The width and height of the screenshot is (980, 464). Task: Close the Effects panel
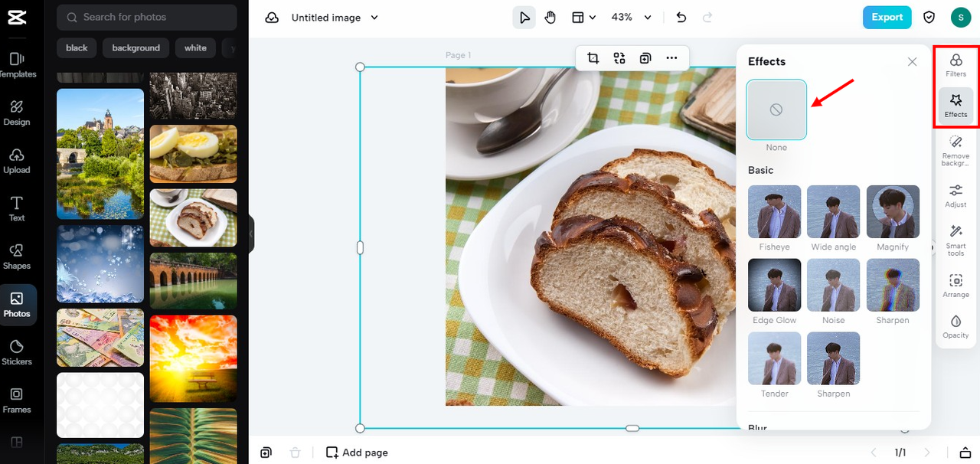(x=912, y=61)
